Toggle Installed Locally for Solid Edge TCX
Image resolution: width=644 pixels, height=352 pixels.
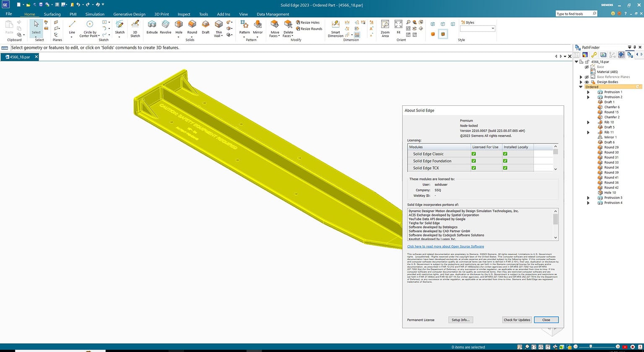(x=505, y=168)
